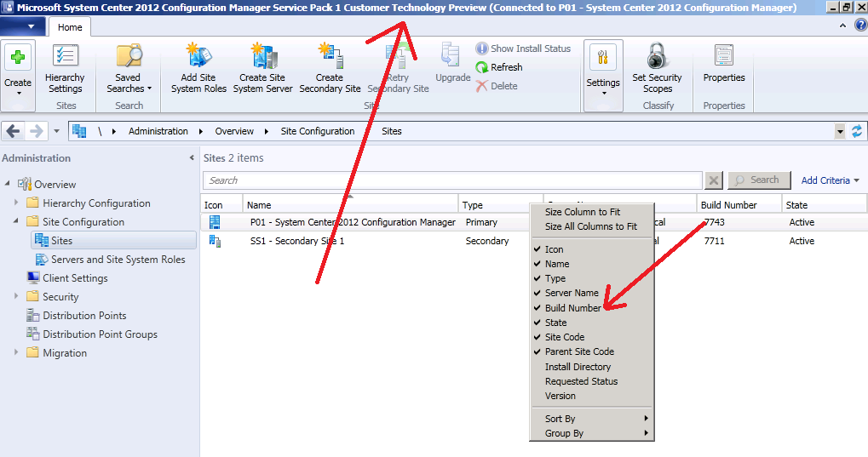The width and height of the screenshot is (868, 457).
Task: Expand the Security tree node
Action: tap(16, 296)
